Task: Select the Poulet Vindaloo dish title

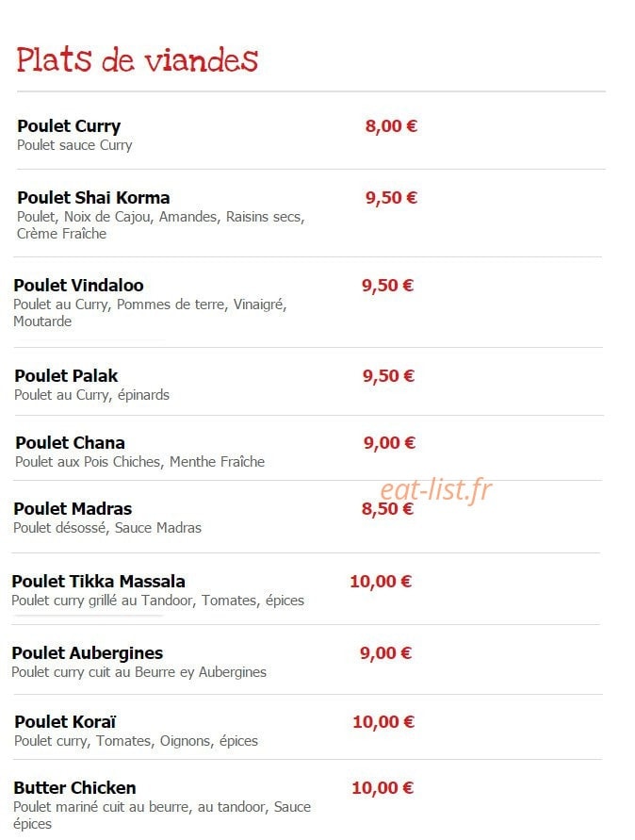Action: tap(79, 285)
